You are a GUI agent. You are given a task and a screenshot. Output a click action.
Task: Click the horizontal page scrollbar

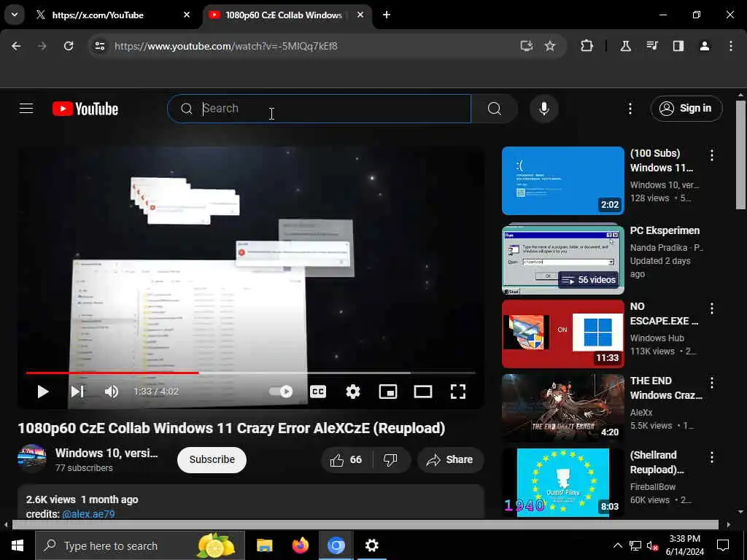(x=365, y=525)
